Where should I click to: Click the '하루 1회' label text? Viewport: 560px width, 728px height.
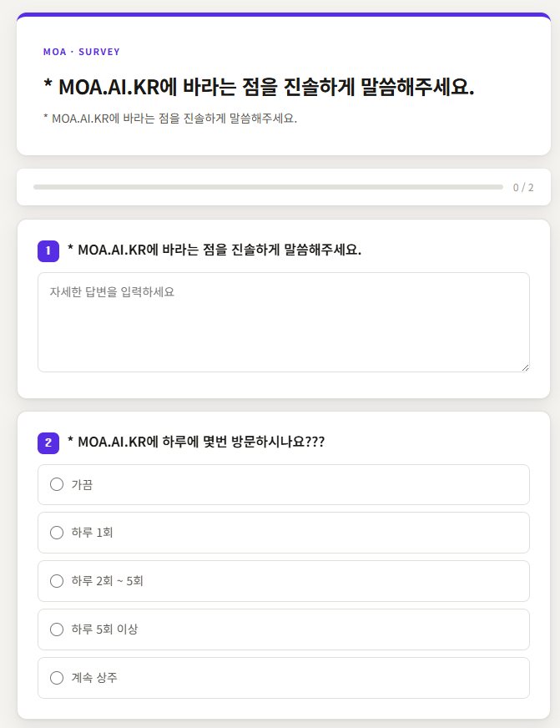coord(92,533)
